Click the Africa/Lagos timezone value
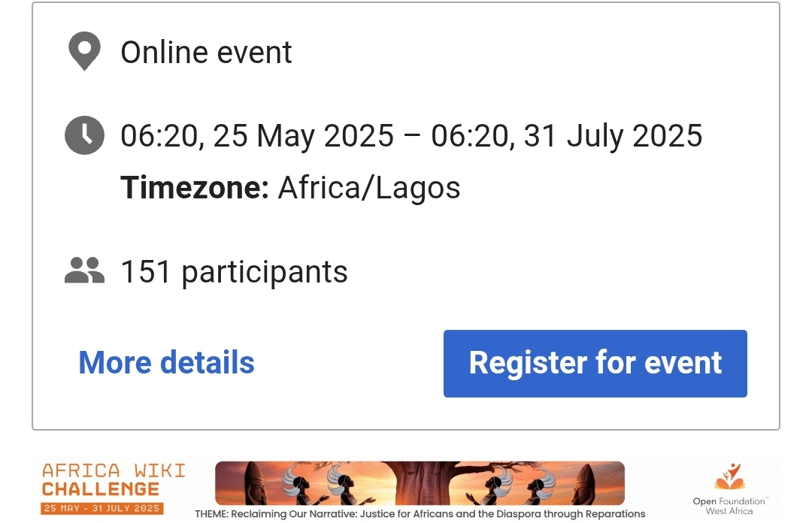This screenshot has width=812, height=523. 368,188
